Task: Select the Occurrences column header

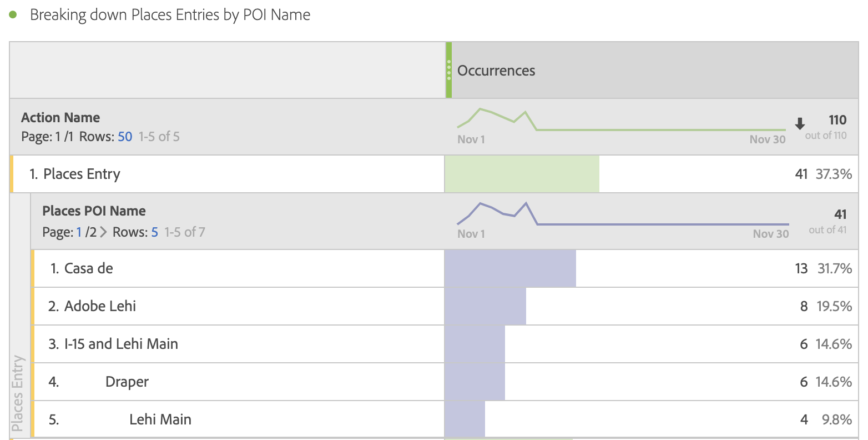Action: 496,71
